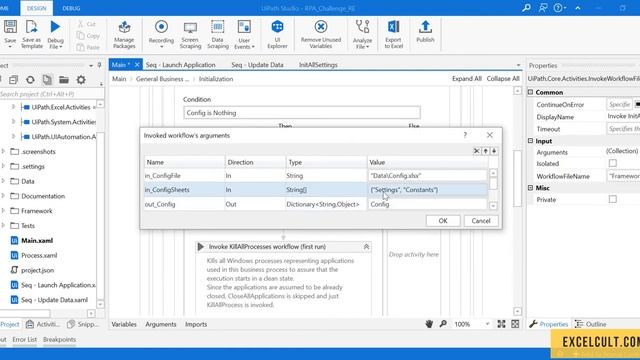
Task: Move argument down arrow in dialog
Action: [x=494, y=151]
